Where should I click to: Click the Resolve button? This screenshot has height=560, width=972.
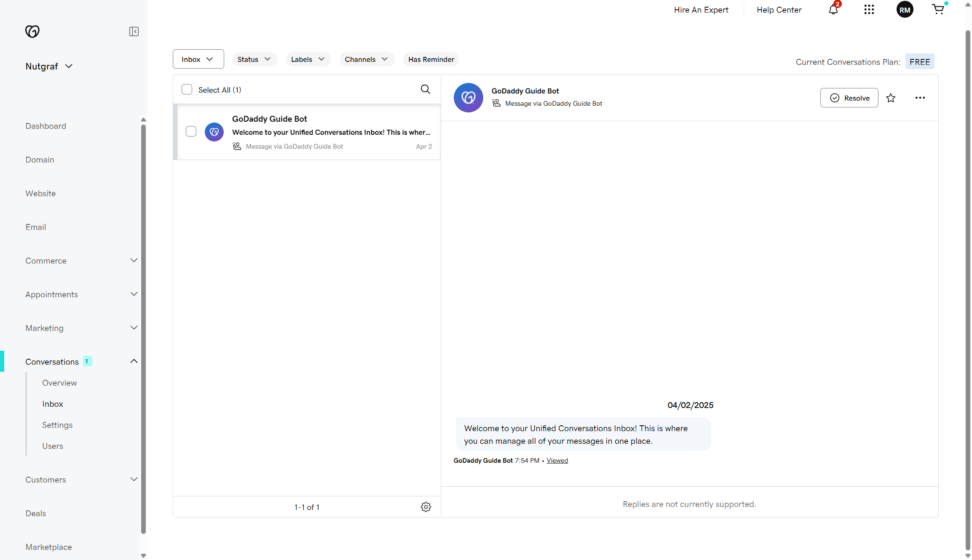point(849,98)
